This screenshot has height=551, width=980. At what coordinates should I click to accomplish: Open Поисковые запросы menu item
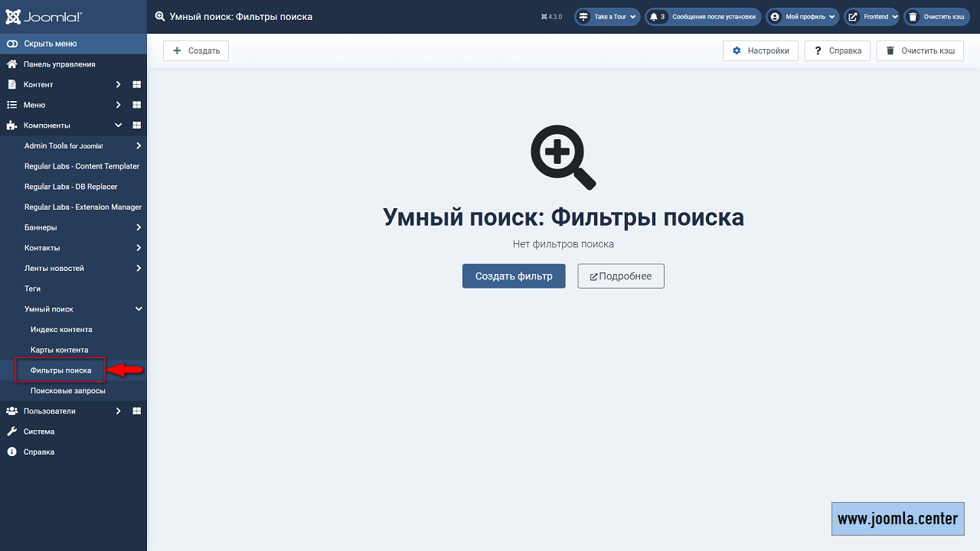click(x=68, y=391)
